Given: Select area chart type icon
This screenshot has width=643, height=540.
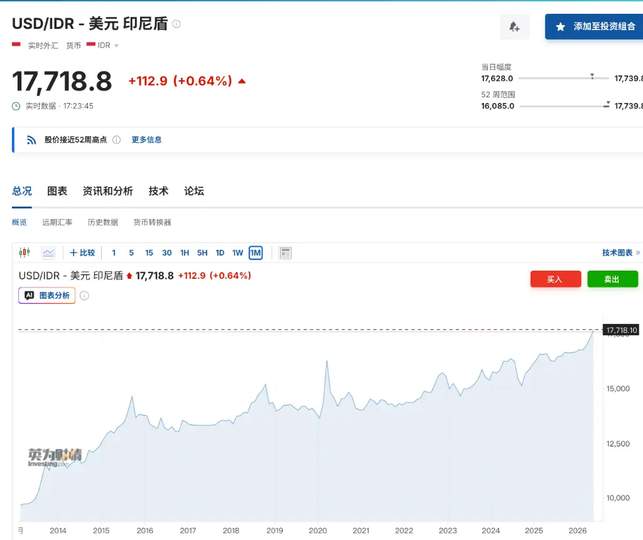Looking at the screenshot, I should point(49,253).
